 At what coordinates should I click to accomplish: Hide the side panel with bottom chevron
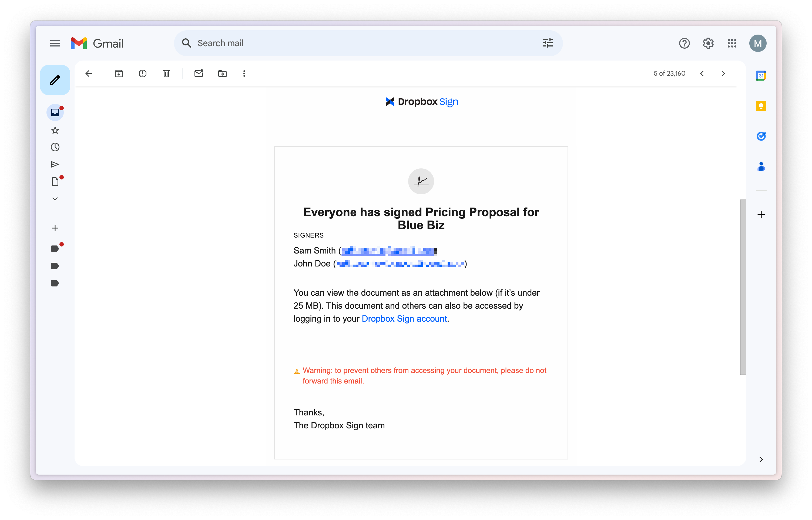[x=761, y=459]
